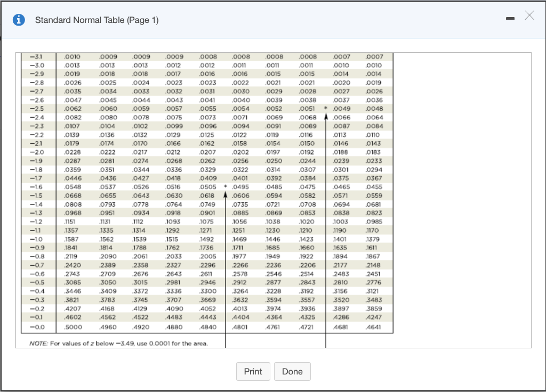Click the .4960 table value
546x392 pixels.
click(x=108, y=327)
